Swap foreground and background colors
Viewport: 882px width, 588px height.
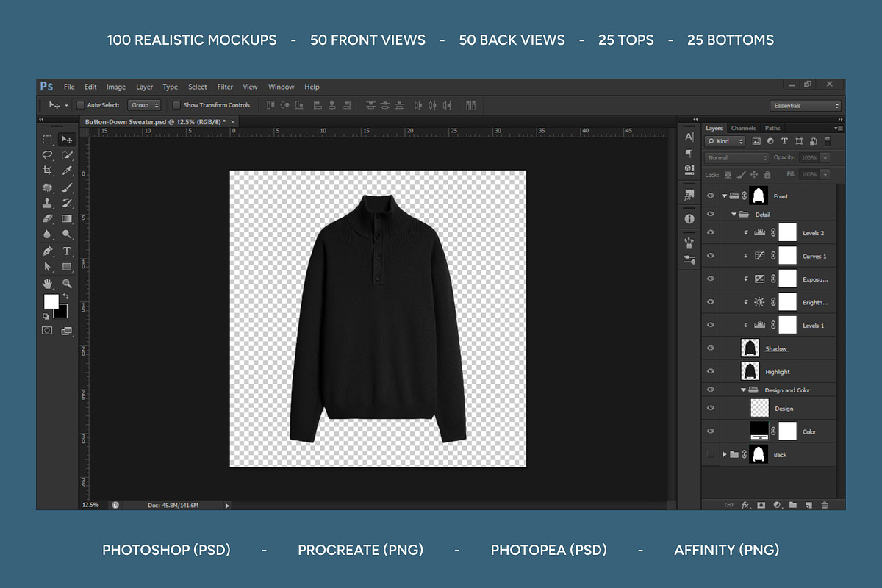click(x=65, y=296)
